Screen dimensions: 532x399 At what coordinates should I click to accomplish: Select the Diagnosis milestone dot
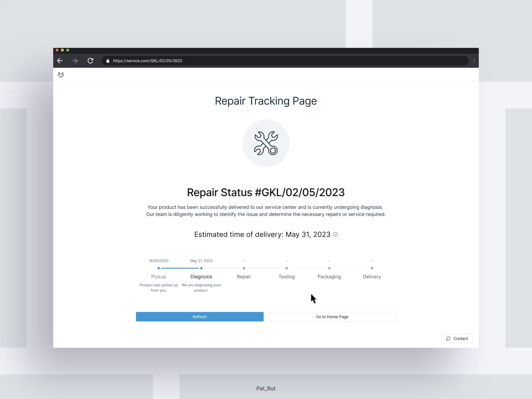pyautogui.click(x=201, y=268)
